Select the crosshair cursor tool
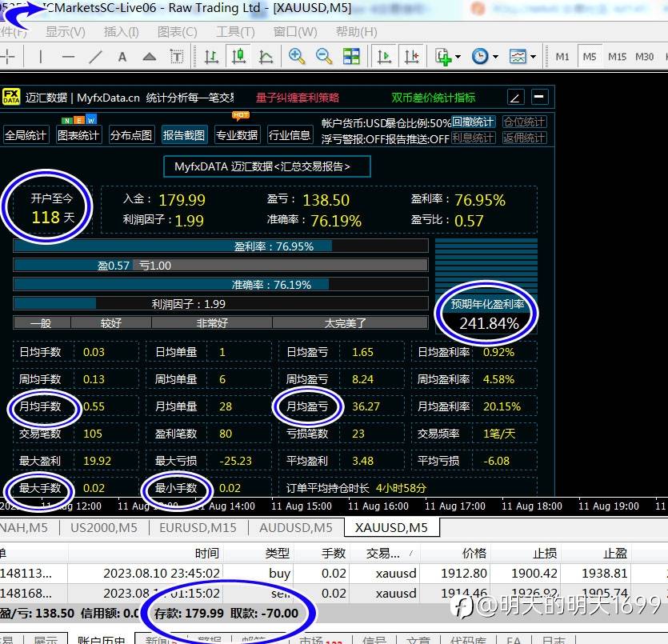The width and height of the screenshot is (668, 644). coord(7,57)
